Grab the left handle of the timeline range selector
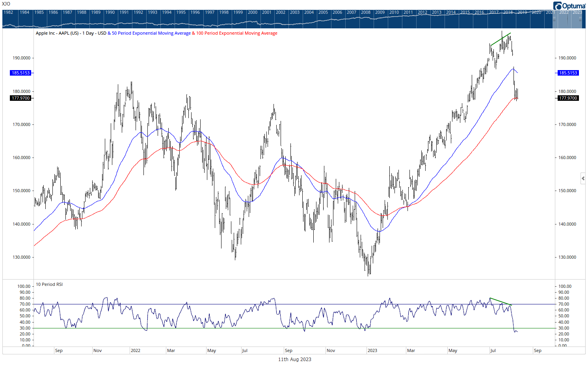Viewport: 588px width, 367px height. 554,19
